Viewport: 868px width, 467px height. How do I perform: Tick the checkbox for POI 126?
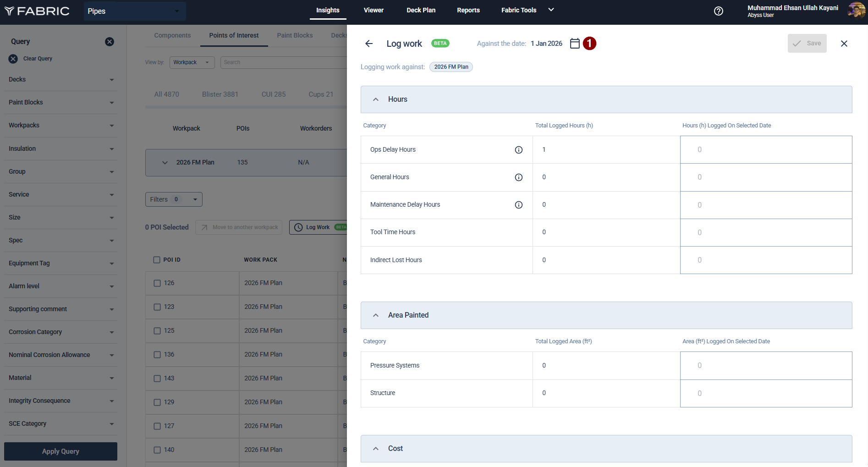pos(157,283)
